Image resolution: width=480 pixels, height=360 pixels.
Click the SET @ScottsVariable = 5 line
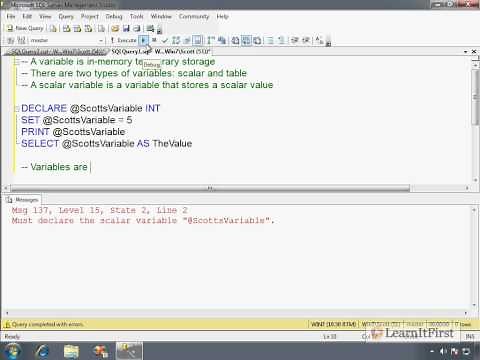coord(77,120)
